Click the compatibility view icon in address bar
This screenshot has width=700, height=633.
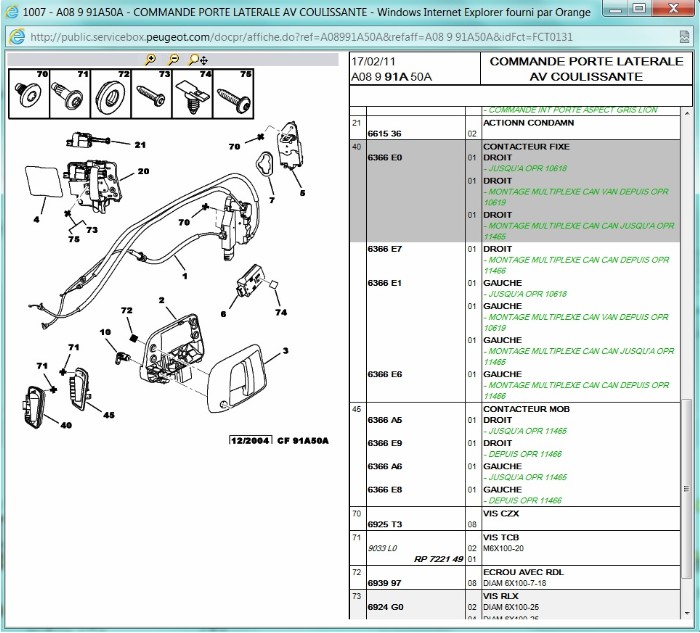click(684, 37)
